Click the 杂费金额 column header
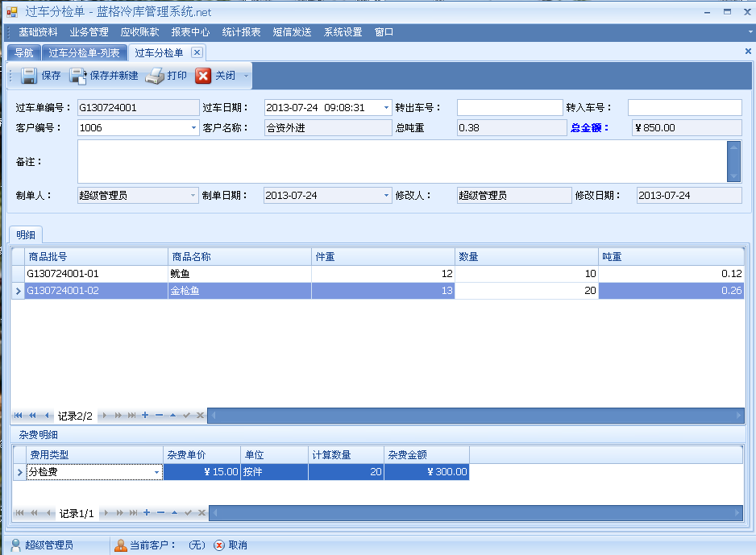Screen dimensions: 756x555 coord(426,455)
